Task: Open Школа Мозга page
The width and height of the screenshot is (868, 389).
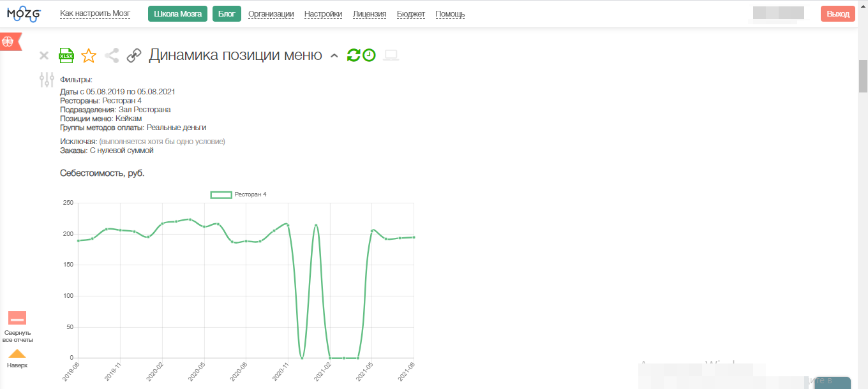Action: click(x=177, y=13)
